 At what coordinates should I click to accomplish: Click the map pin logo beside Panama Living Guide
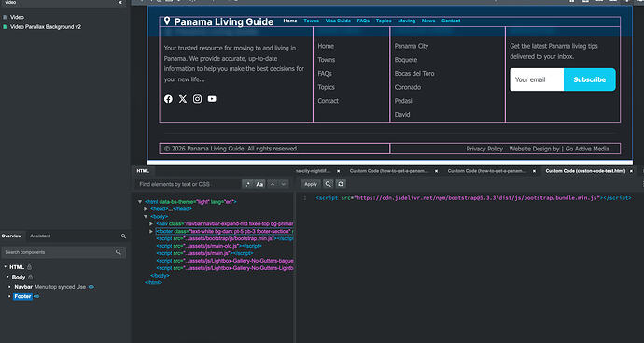pos(167,21)
